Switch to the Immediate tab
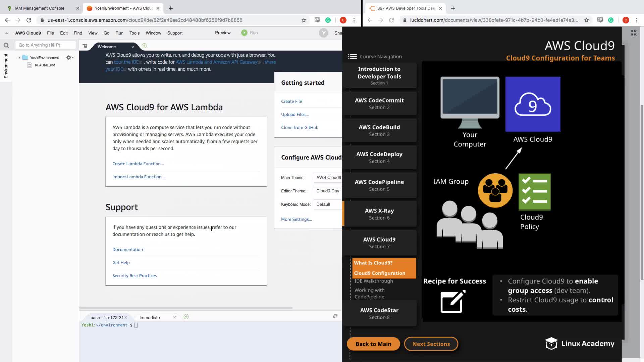644x362 pixels. point(150,317)
